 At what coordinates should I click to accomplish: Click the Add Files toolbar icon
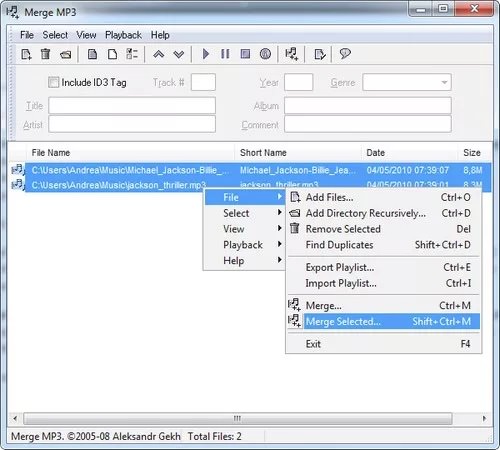pos(26,54)
